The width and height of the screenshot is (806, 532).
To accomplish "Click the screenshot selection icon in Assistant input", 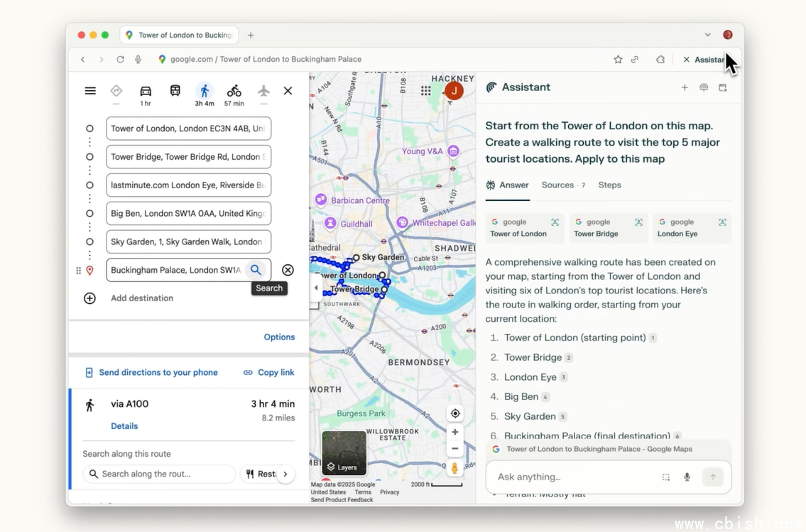I will 665,477.
